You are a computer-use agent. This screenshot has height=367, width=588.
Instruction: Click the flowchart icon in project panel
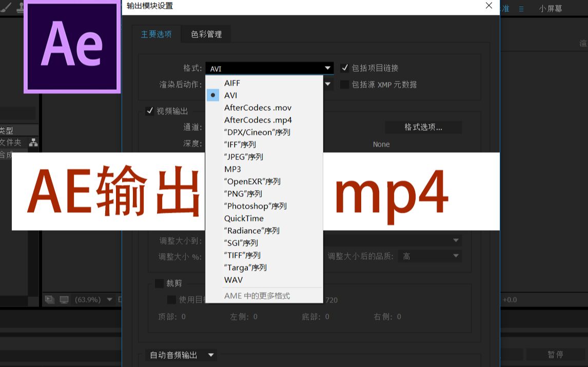[33, 142]
